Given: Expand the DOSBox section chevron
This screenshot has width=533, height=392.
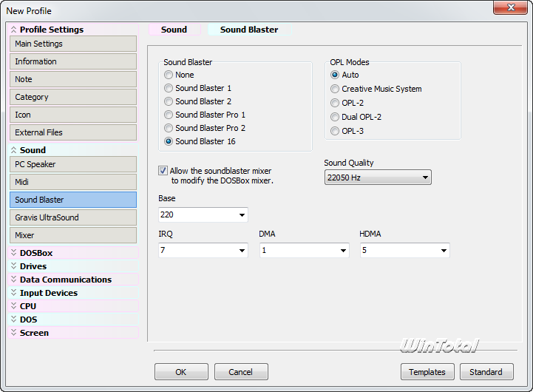Looking at the screenshot, I should [x=13, y=253].
